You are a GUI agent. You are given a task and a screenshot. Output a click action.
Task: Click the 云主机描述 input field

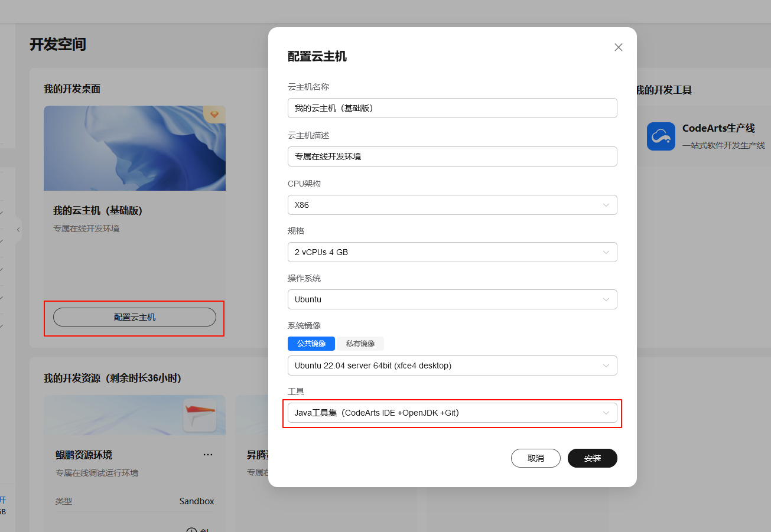point(452,156)
